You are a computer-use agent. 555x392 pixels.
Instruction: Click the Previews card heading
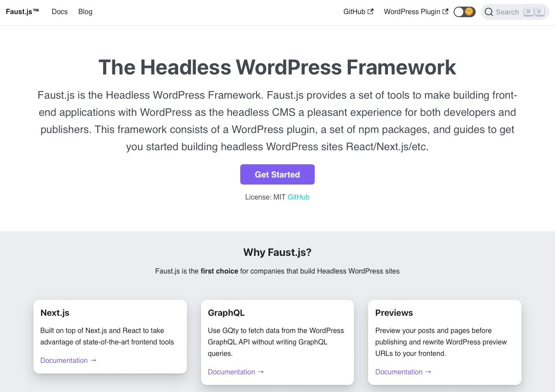[x=394, y=313]
